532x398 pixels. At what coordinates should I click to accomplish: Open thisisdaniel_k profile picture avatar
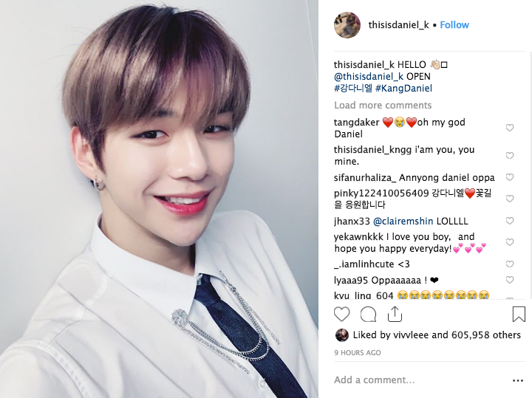[x=347, y=25]
